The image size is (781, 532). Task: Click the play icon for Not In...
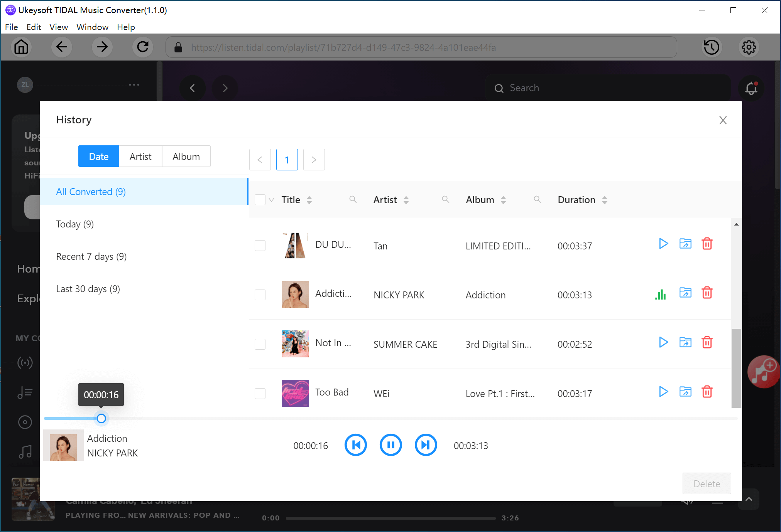(663, 343)
